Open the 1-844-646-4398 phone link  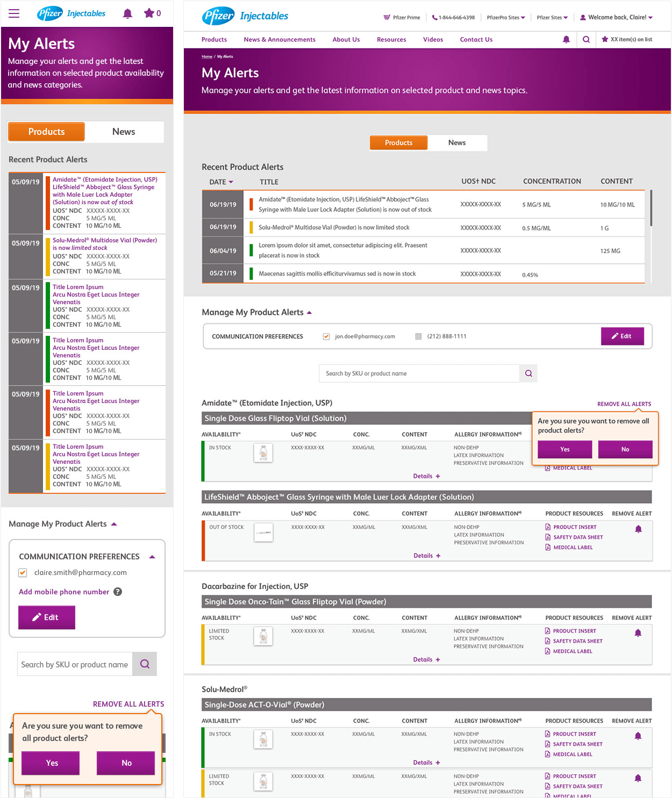click(453, 17)
